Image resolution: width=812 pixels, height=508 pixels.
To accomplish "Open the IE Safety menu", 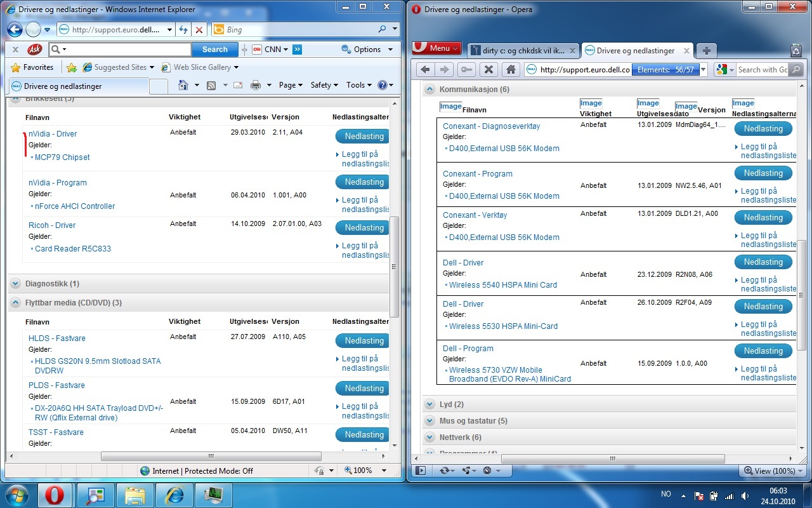I will pyautogui.click(x=324, y=85).
